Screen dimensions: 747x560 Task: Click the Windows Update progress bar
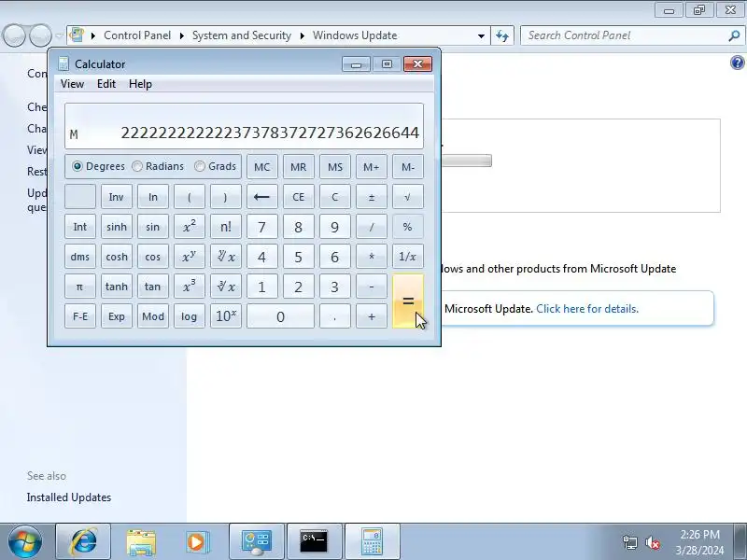click(x=467, y=161)
